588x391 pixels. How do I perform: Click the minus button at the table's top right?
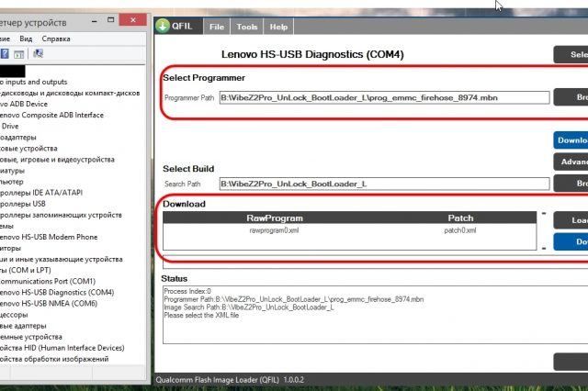point(544,214)
